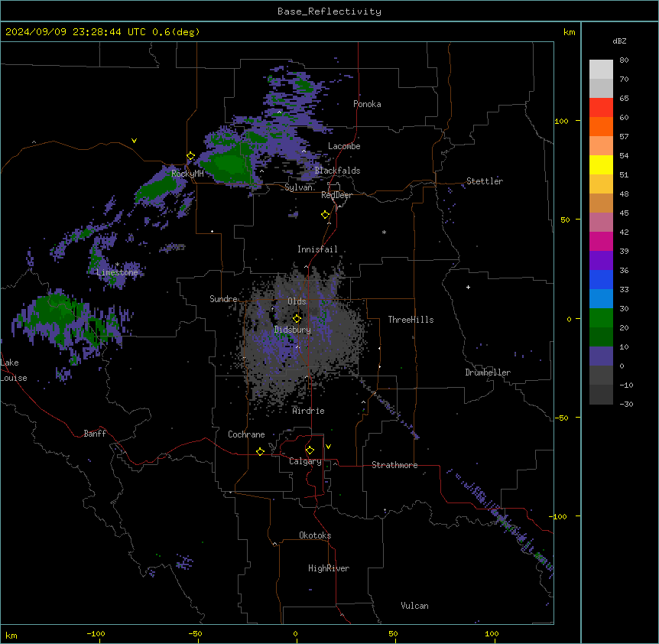The width and height of the screenshot is (659, 644).
Task: Click the Stettler label
Action: tap(484, 181)
